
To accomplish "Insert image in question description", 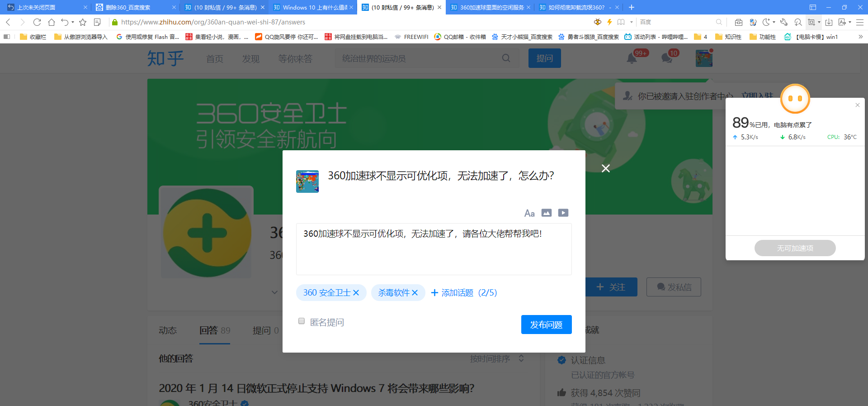I will click(547, 213).
